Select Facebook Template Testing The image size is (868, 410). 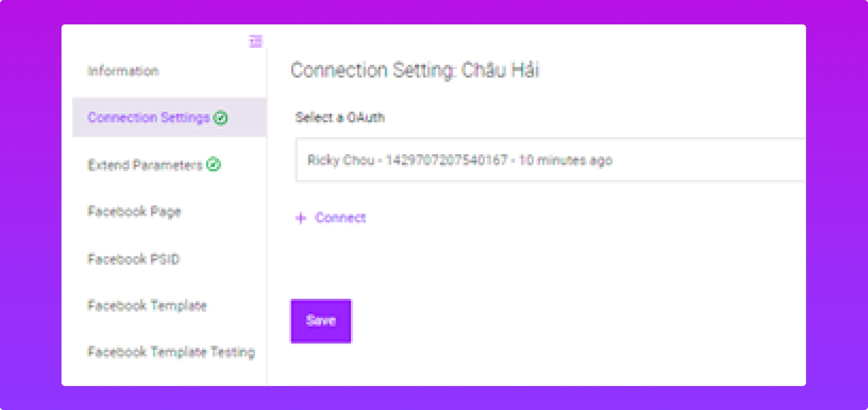[171, 352]
